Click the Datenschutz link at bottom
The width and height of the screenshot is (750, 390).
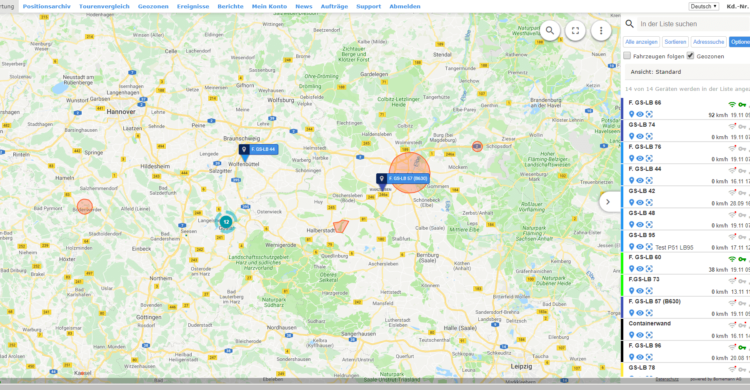[667, 379]
